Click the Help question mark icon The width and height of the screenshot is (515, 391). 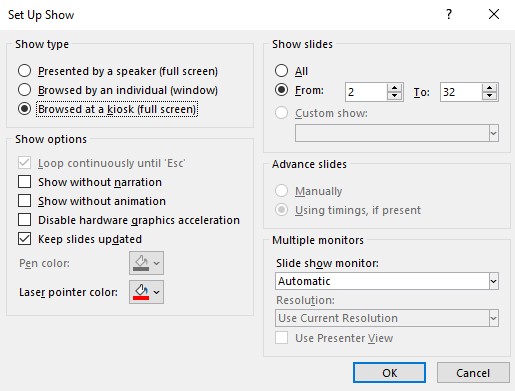449,14
